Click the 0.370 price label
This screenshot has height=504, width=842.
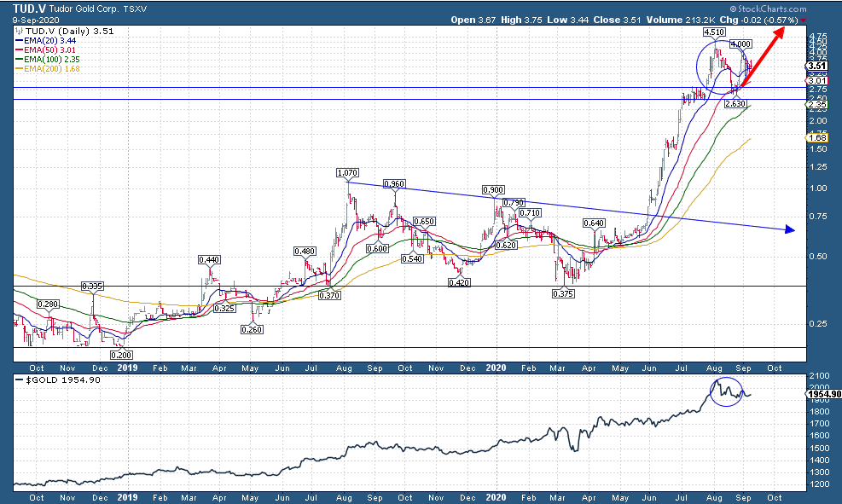[329, 295]
